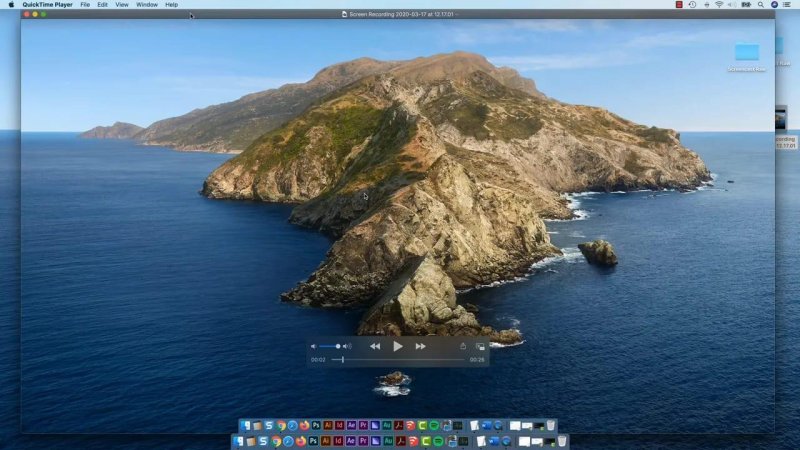Launch Audition from the bottom system Dock
The image size is (800, 450).
(x=388, y=441)
